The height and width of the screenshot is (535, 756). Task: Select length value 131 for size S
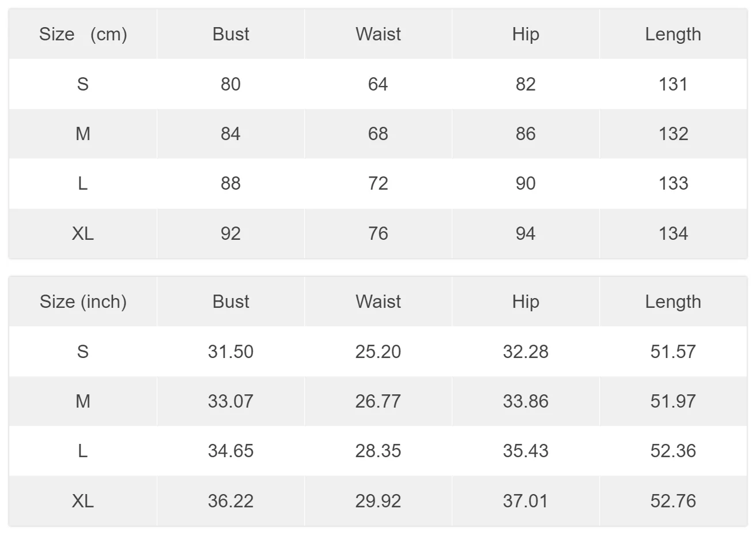coord(673,84)
